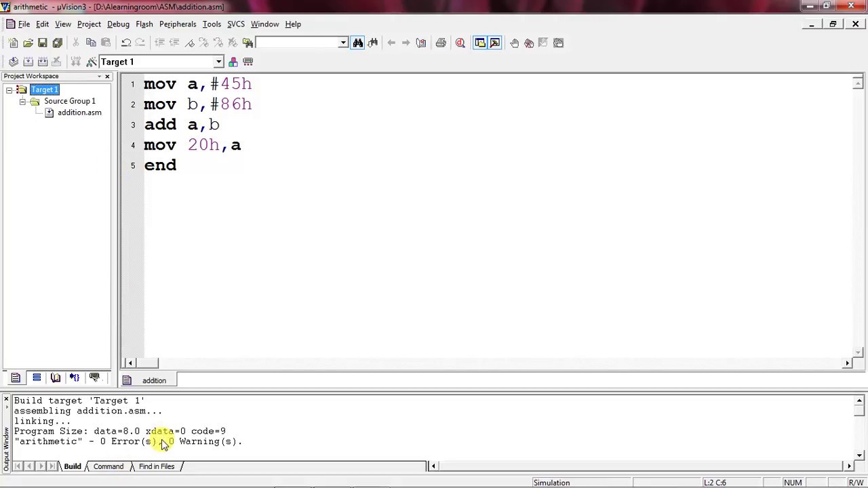This screenshot has height=488, width=868.
Task: Select the Build output tab
Action: 73,466
